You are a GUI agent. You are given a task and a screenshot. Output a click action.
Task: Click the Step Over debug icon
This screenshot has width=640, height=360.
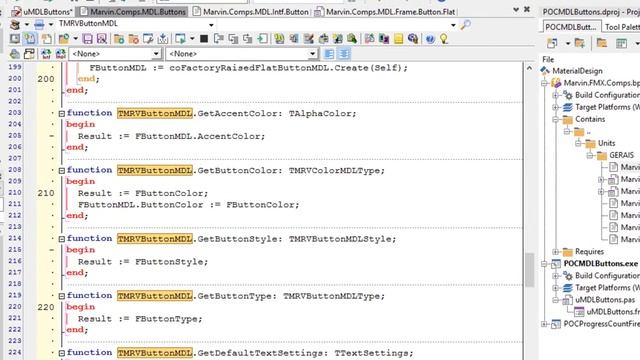tap(233, 39)
